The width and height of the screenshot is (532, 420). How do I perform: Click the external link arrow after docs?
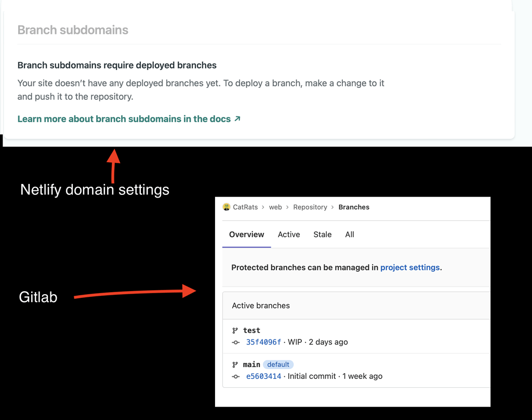(x=237, y=119)
